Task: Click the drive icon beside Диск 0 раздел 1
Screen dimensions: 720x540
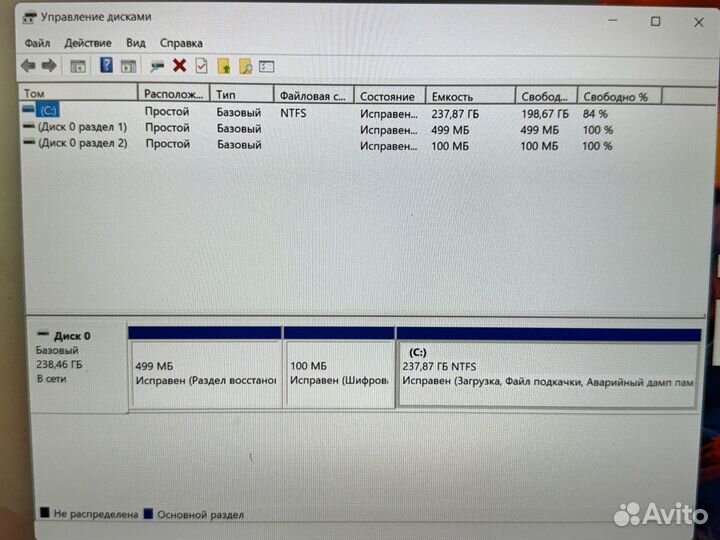Action: point(29,126)
